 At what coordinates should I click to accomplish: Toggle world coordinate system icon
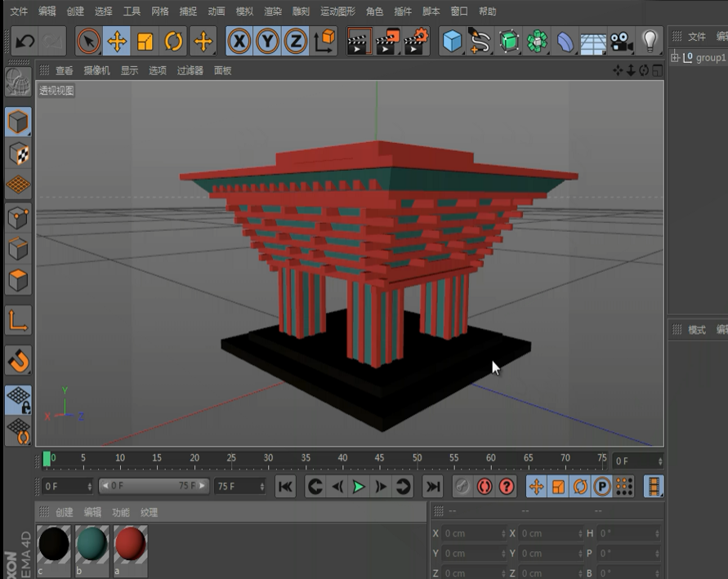pyautogui.click(x=325, y=42)
